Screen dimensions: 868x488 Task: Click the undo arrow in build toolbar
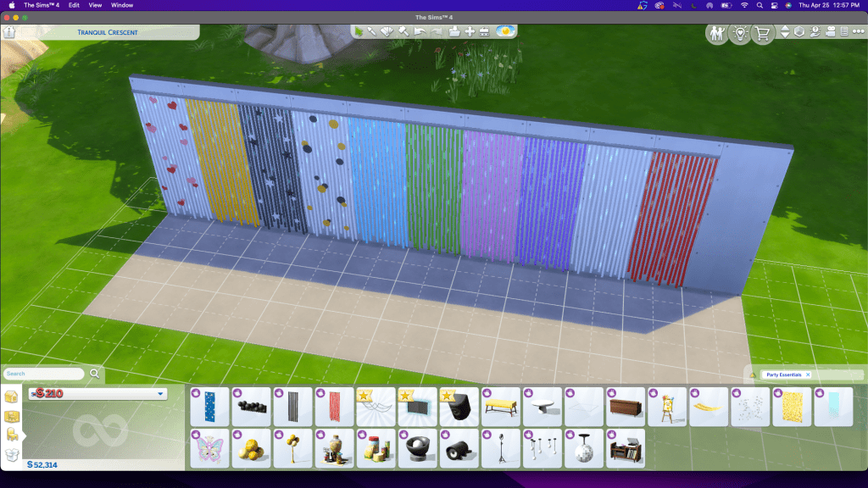pyautogui.click(x=420, y=31)
